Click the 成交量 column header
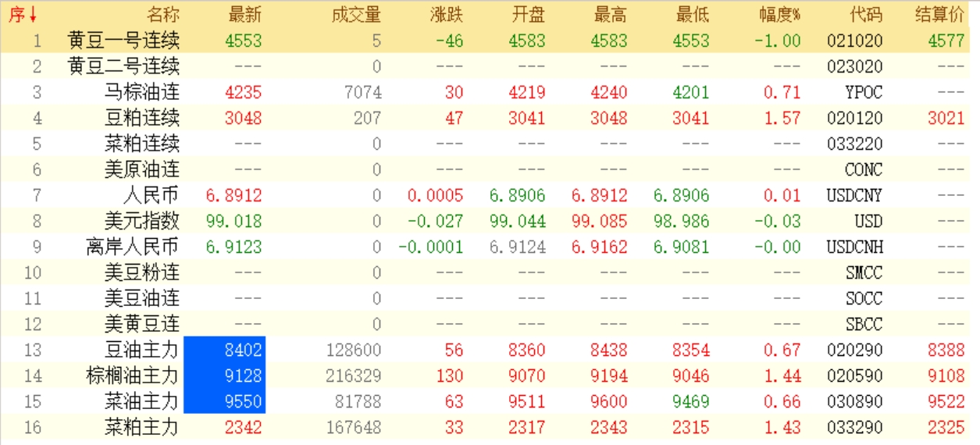The image size is (980, 445). (356, 15)
